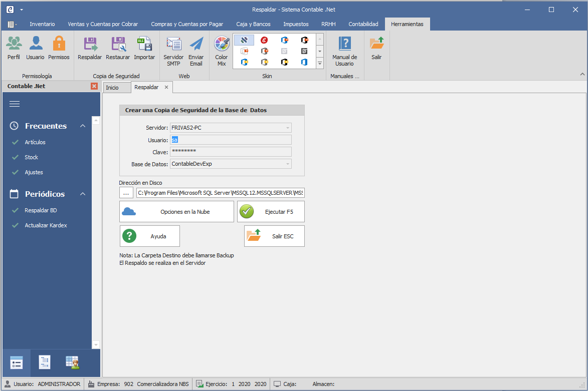Image resolution: width=588 pixels, height=391 pixels.
Task: Select the list view icon at sidebar bottom
Action: tap(17, 362)
